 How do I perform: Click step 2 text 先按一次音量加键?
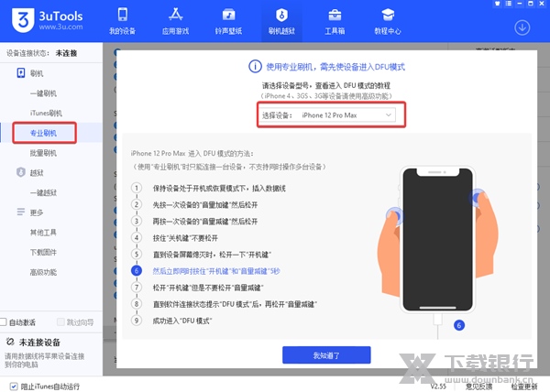pos(205,204)
